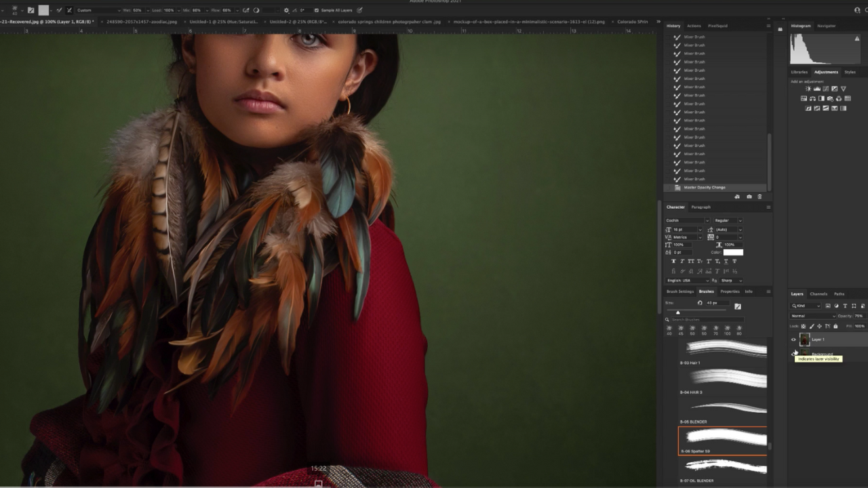868x488 pixels.
Task: Open the Brush Settings tab
Action: click(x=679, y=291)
